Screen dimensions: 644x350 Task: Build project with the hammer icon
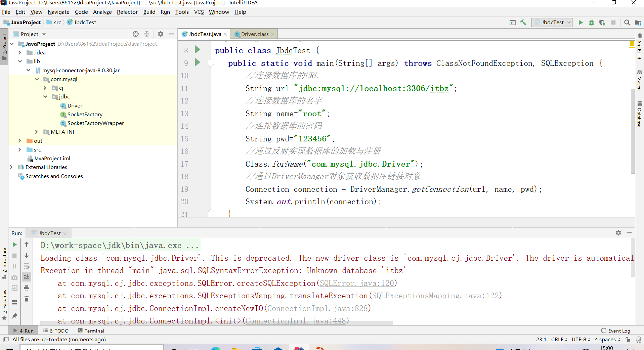coord(523,23)
